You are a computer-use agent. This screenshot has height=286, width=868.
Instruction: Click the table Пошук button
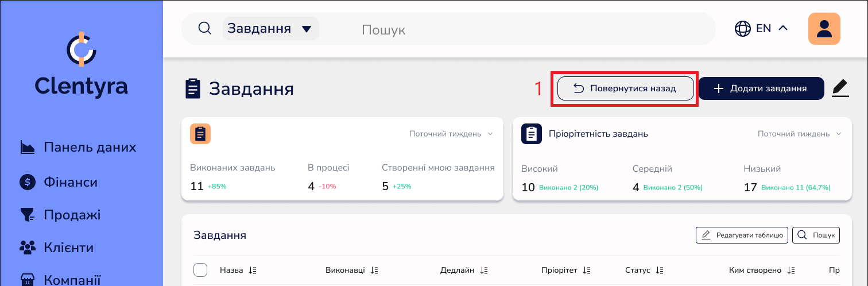click(816, 235)
